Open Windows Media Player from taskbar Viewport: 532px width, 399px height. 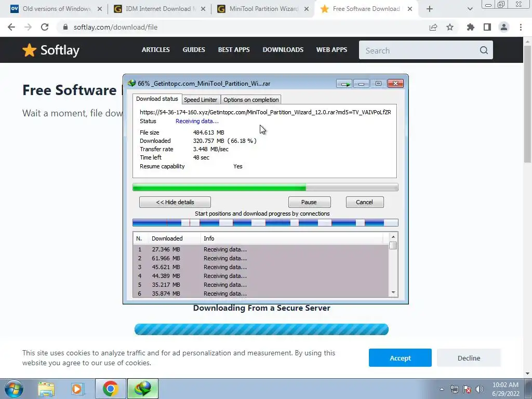77,389
